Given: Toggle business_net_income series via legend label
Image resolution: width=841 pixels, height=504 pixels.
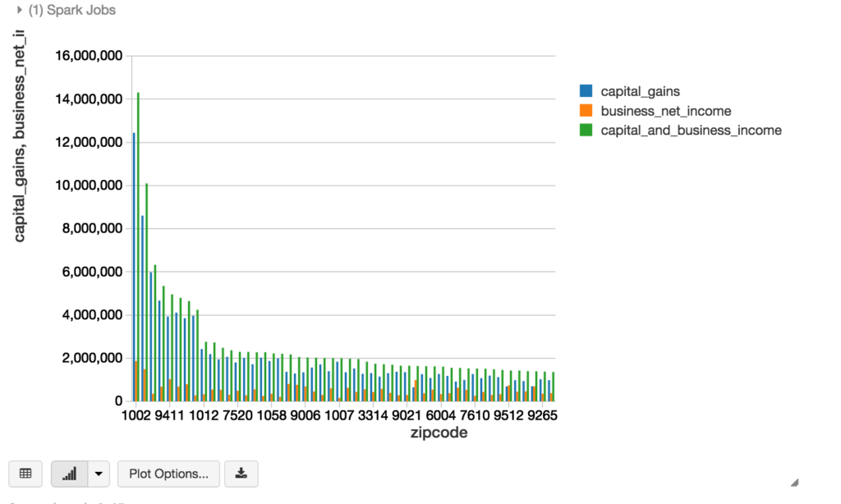Looking at the screenshot, I should pos(665,111).
